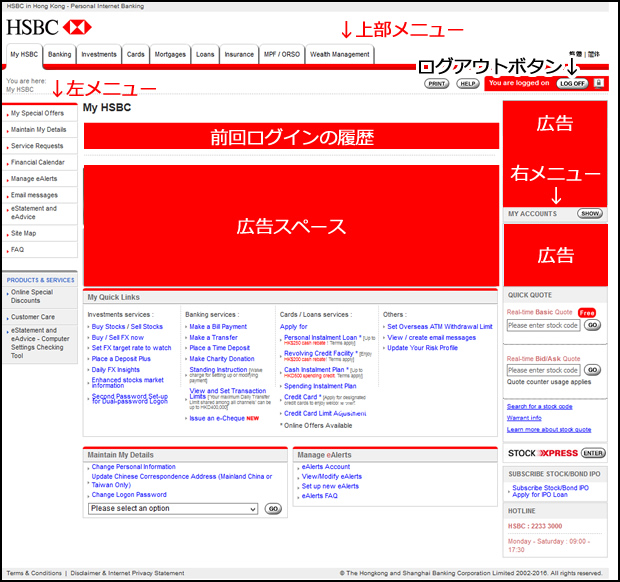Open Subscribe Stock/Bond IPO link
Screen dimensions: 620x582
550,488
